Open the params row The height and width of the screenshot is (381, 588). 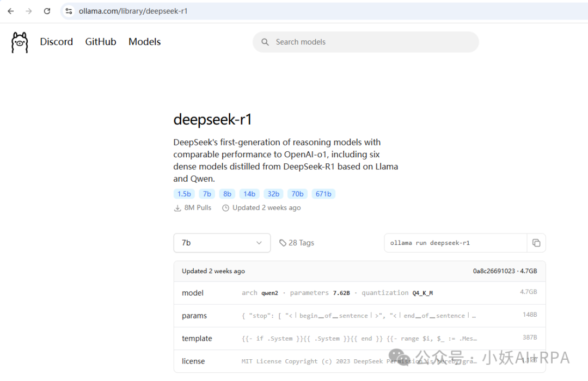359,316
